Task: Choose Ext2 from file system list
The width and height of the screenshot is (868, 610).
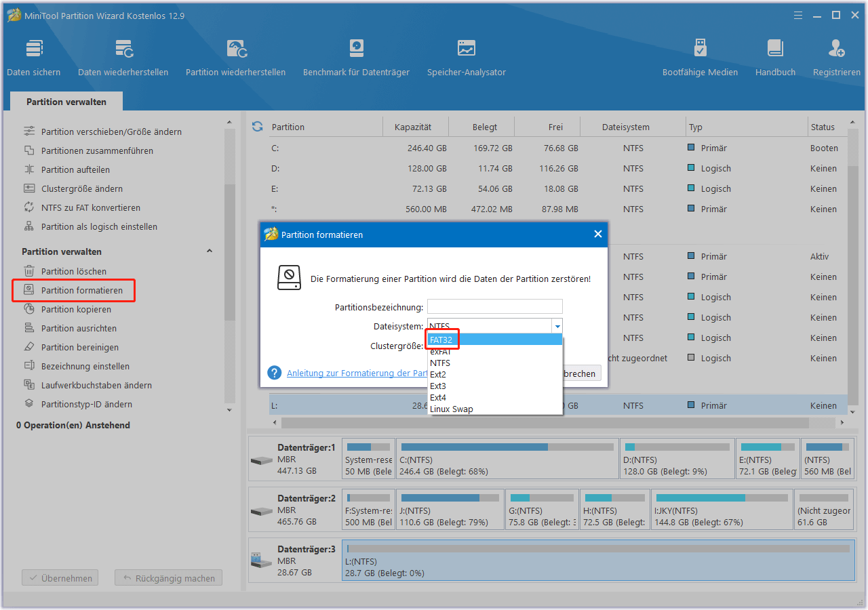Action: [x=495, y=375]
